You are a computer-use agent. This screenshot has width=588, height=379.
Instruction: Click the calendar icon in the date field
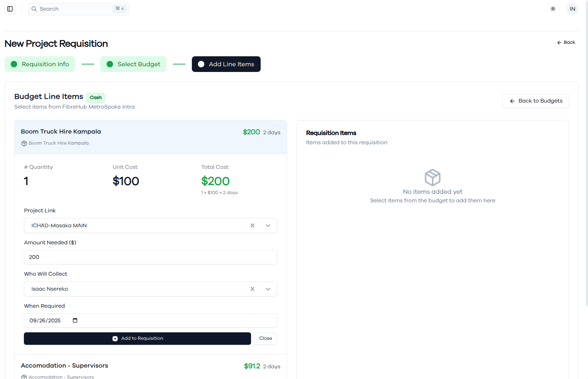75,321
